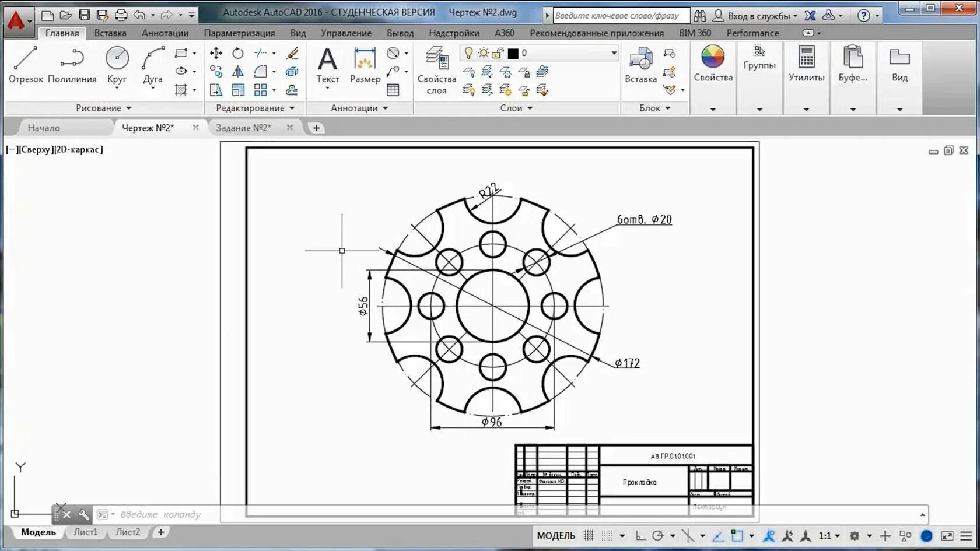Toggle layer on/off lightbulb icon

[x=468, y=53]
